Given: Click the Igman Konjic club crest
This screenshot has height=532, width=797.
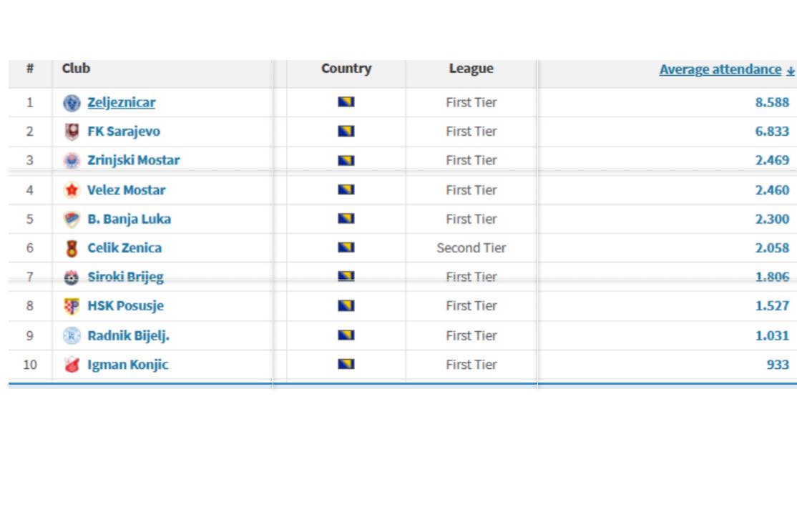Looking at the screenshot, I should click(72, 365).
